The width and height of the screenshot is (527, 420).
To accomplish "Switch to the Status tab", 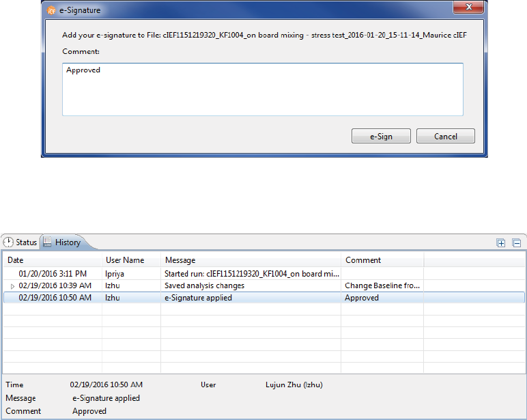I will point(20,242).
